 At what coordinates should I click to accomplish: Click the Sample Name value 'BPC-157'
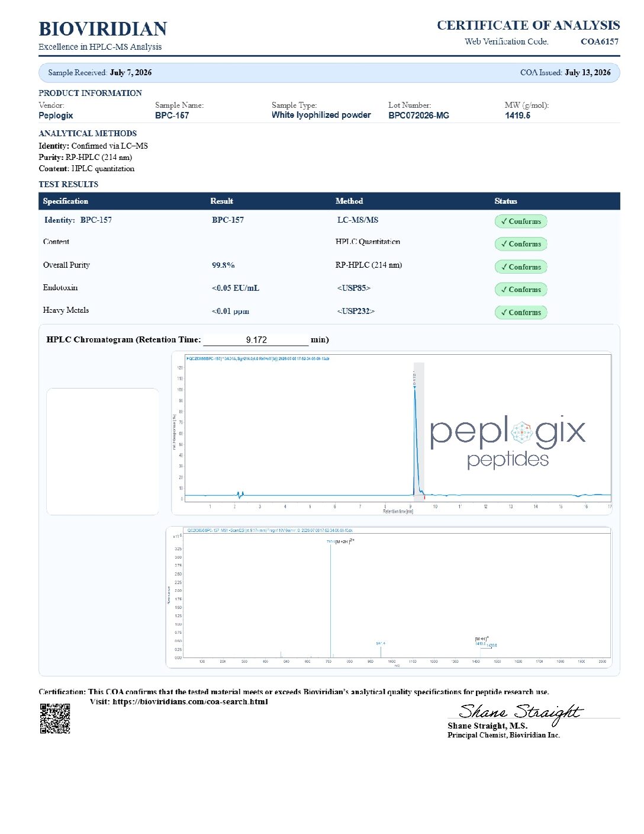172,116
